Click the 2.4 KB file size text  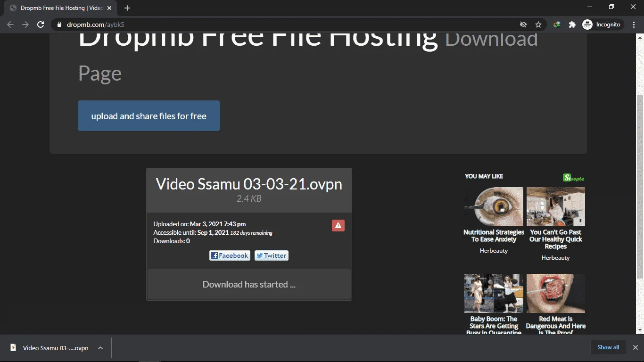249,198
